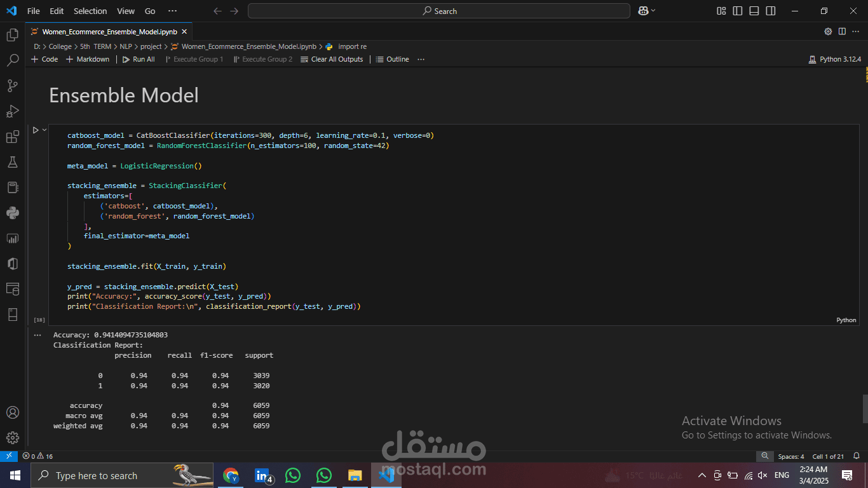Select the Python 3.12.4 kernel picker
Image resolution: width=868 pixels, height=488 pixels.
coord(835,59)
